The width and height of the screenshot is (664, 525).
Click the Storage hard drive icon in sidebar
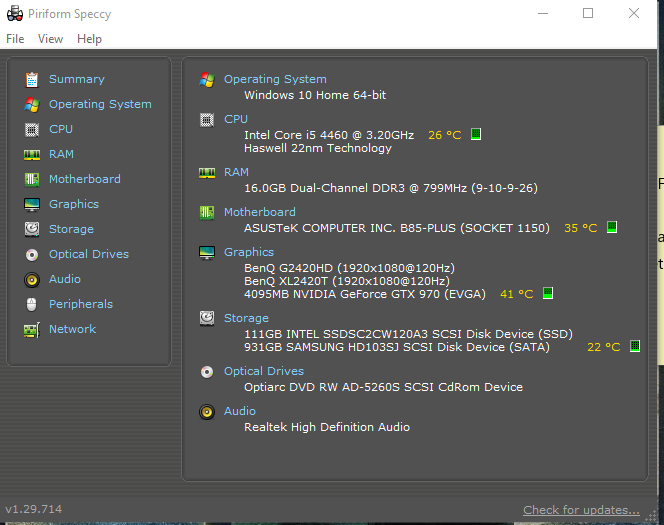(x=32, y=229)
